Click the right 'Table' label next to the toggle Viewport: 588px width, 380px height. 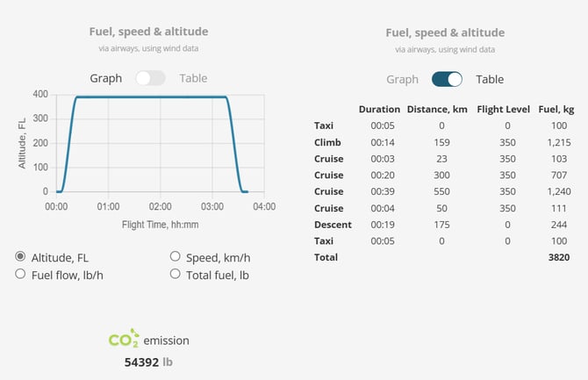490,80
